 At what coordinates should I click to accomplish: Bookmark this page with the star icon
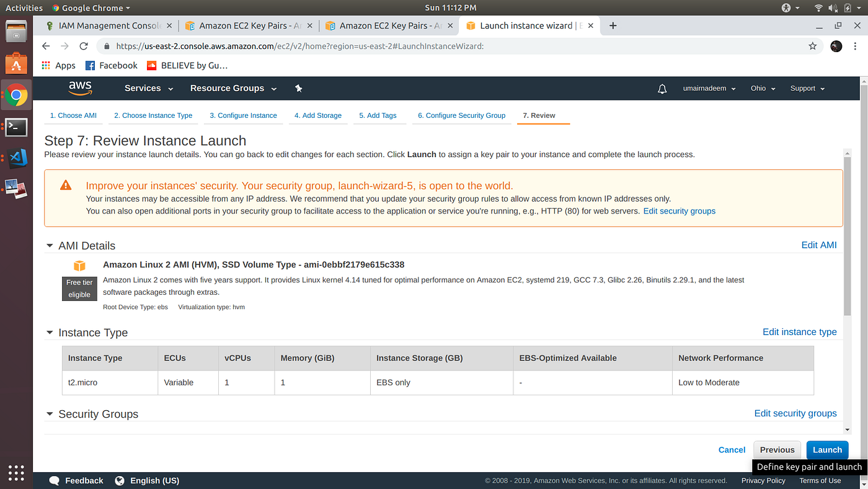[x=813, y=46]
